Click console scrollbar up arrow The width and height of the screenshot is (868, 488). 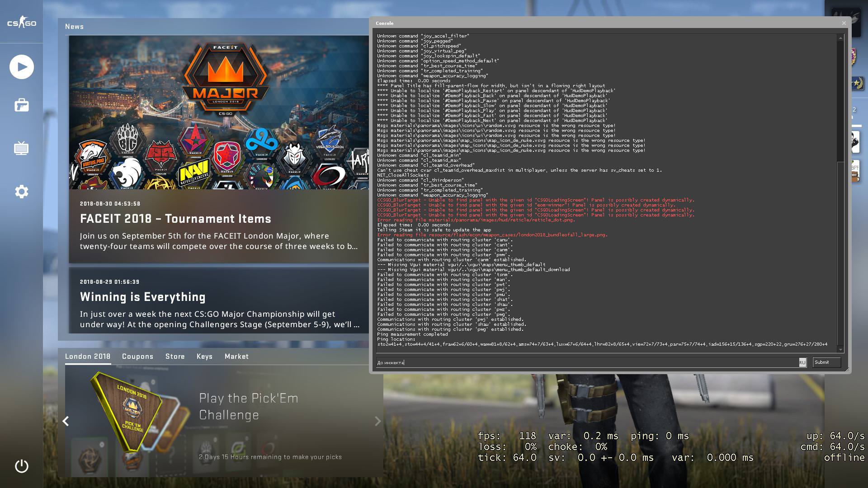[840, 38]
